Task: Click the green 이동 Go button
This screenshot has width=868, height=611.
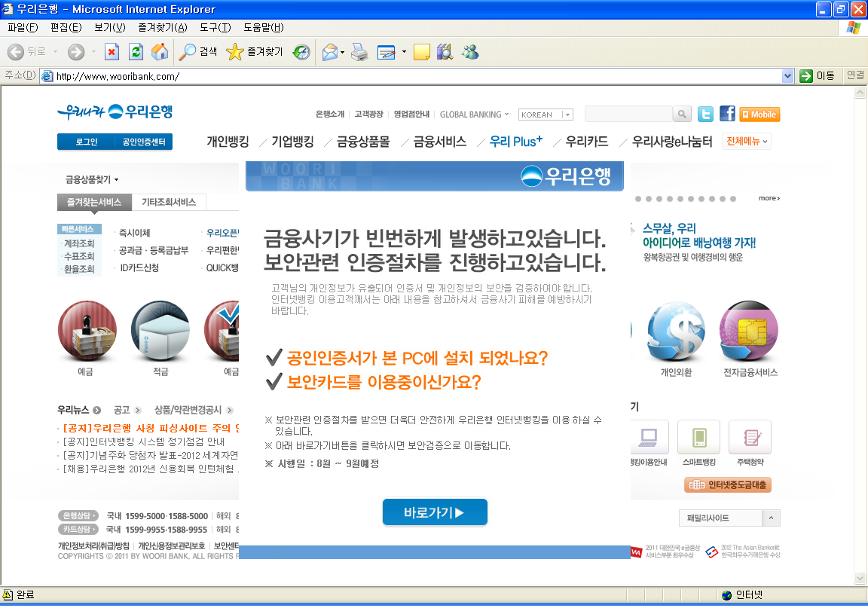Action: pos(817,76)
